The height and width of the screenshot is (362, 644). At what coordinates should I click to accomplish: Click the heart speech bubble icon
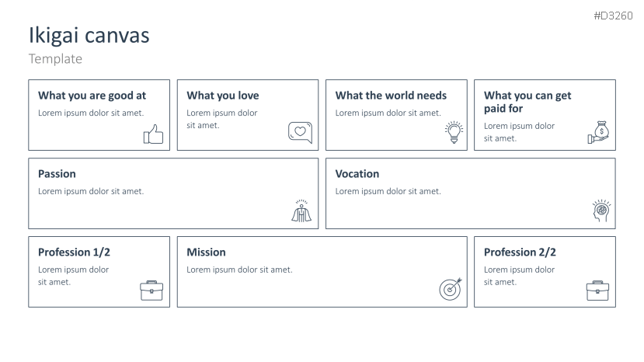coord(300,133)
